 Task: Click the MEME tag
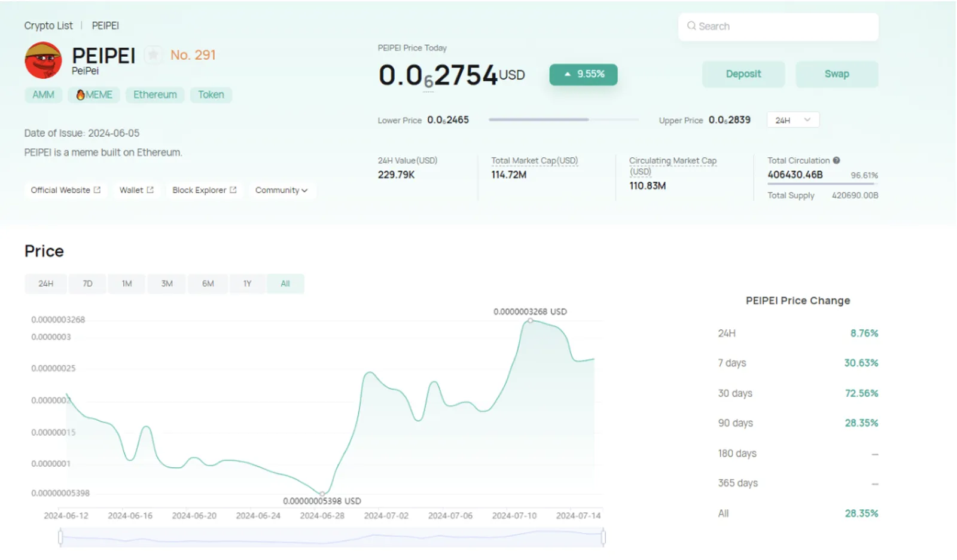[x=94, y=95]
